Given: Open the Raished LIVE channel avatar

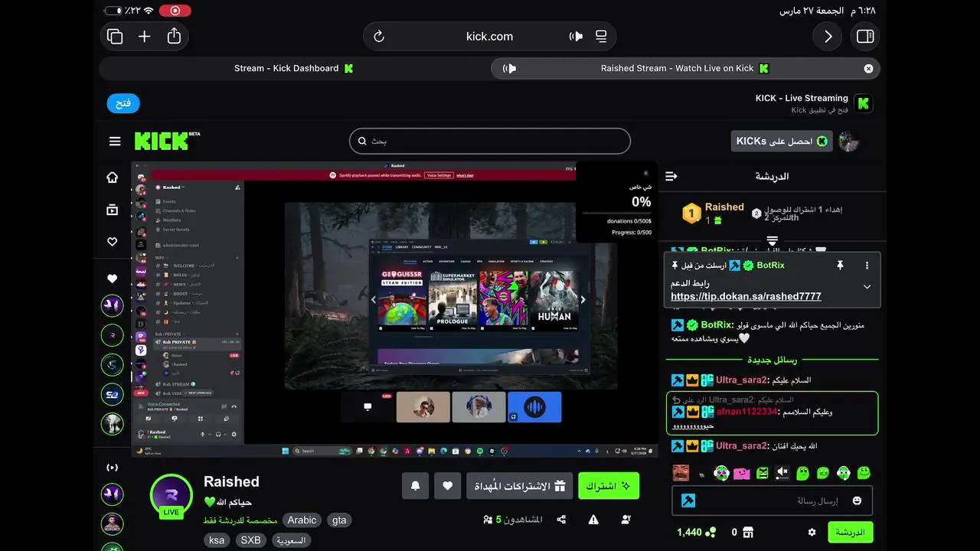Looking at the screenshot, I should 171,495.
